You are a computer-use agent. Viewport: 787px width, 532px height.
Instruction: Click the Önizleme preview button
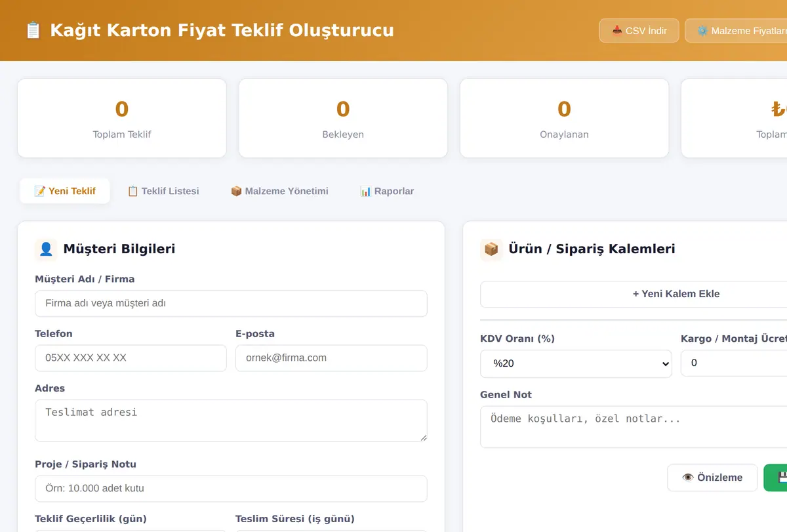click(x=712, y=478)
